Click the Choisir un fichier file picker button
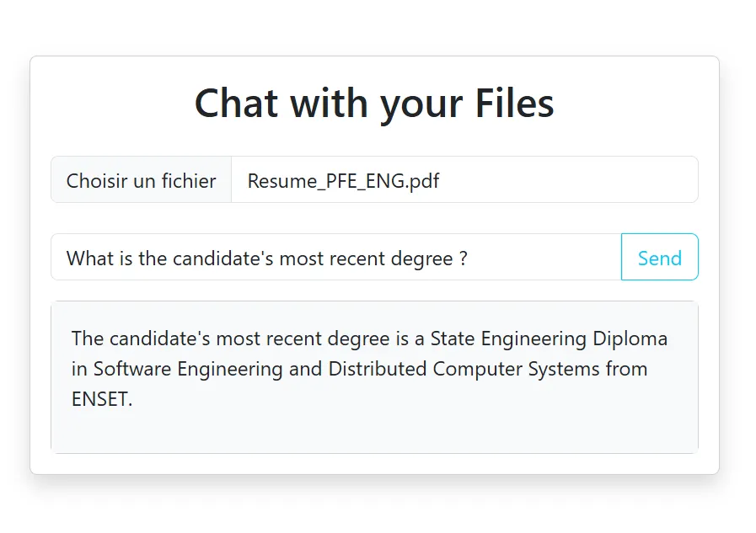The image size is (756, 533). pyautogui.click(x=140, y=179)
